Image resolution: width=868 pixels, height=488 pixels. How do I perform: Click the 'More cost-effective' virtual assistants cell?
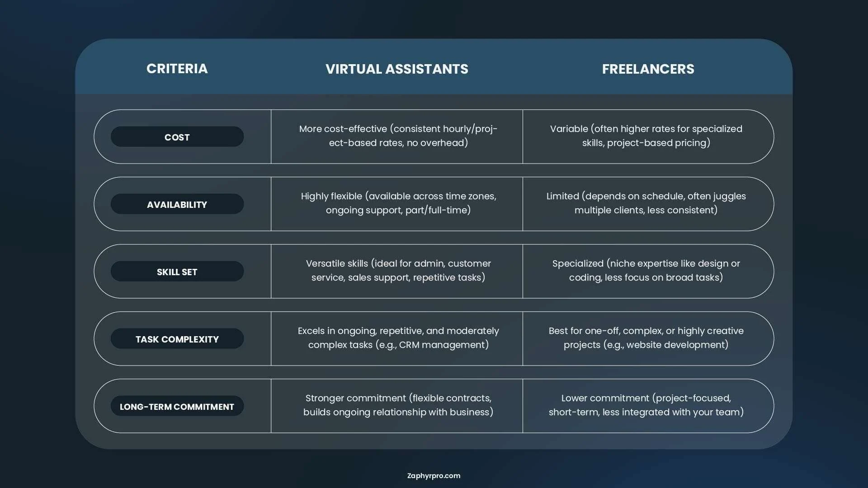(x=397, y=136)
